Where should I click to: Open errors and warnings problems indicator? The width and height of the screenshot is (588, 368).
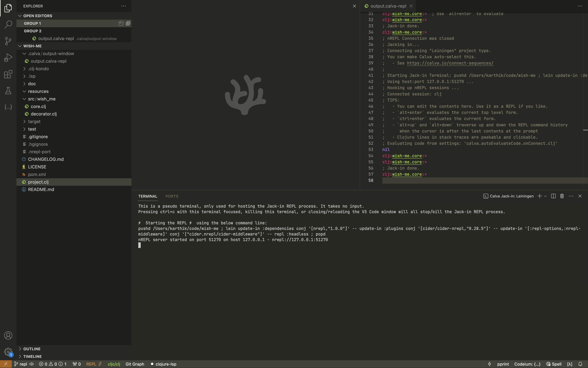pos(52,364)
